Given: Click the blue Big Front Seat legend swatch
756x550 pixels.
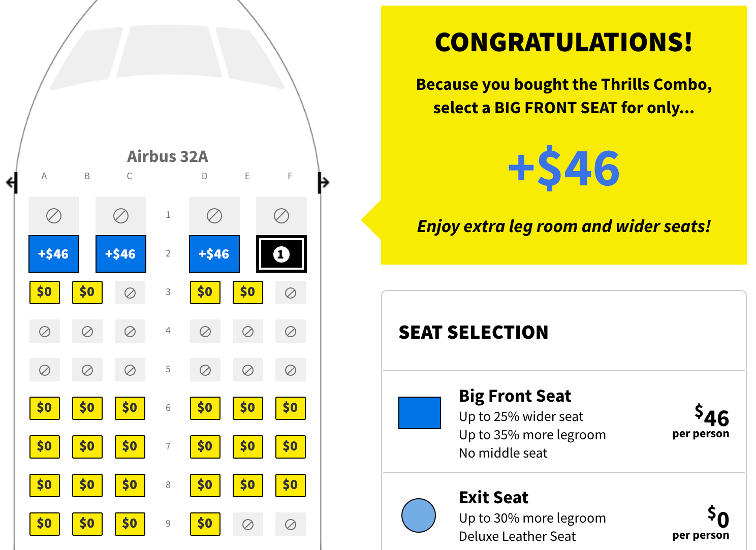Looking at the screenshot, I should coord(420,413).
